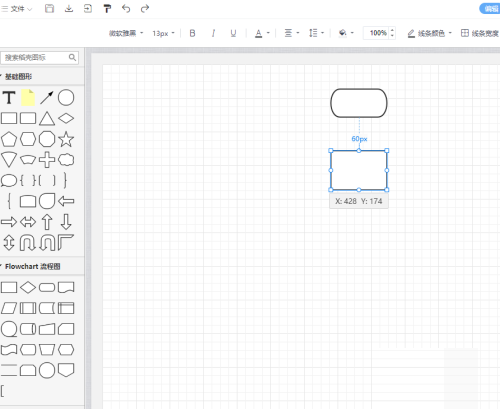Pick the yellow note shape
This screenshot has height=409, width=500.
pyautogui.click(x=28, y=98)
